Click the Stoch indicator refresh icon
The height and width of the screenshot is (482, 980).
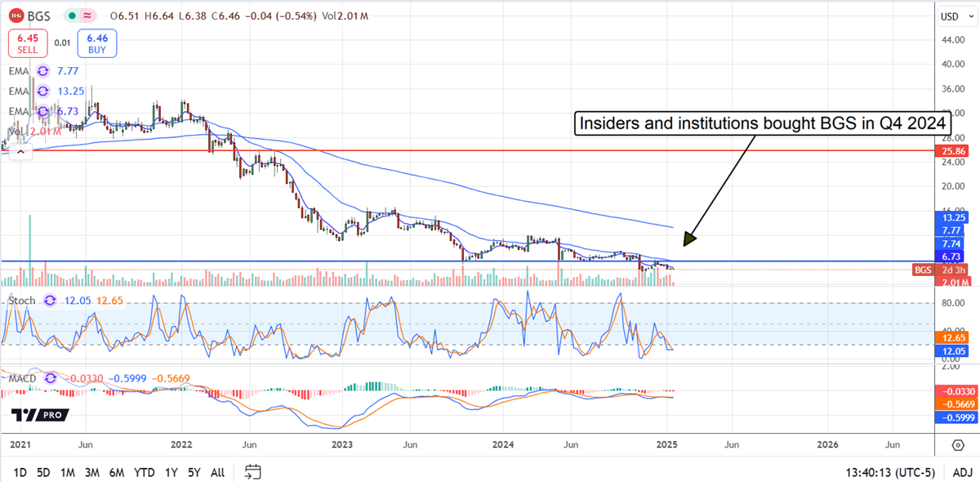[x=51, y=301]
